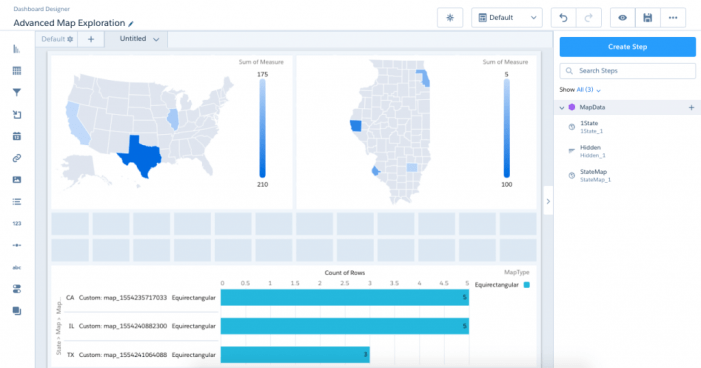Add an image widget from sidebar

17,180
